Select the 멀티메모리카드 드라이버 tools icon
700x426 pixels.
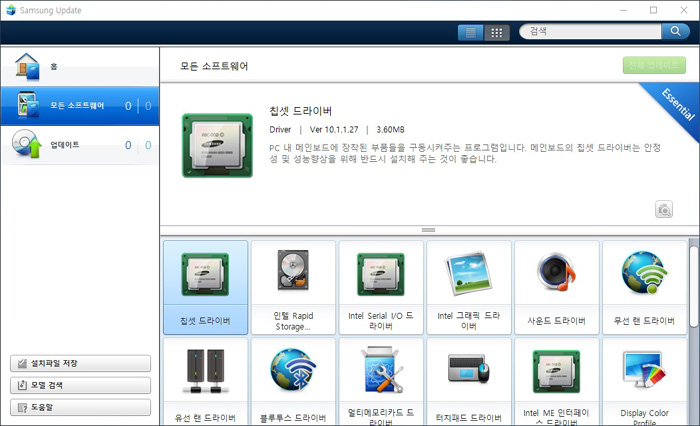[383, 370]
